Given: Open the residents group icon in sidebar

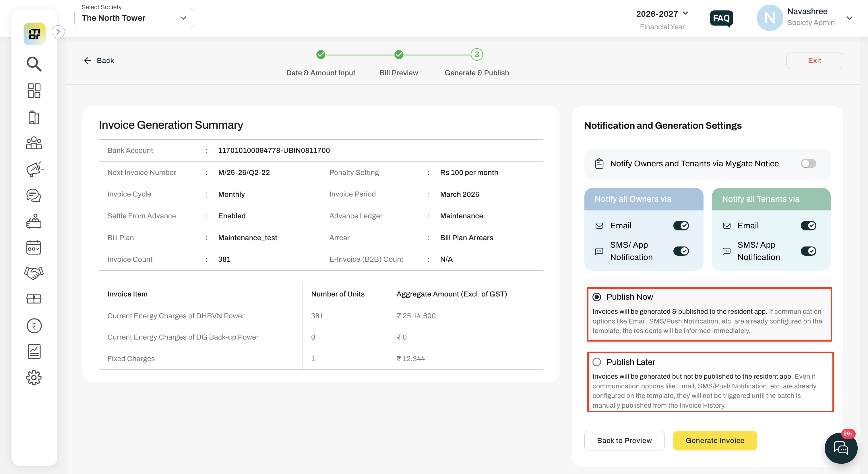Looking at the screenshot, I should coord(34,143).
